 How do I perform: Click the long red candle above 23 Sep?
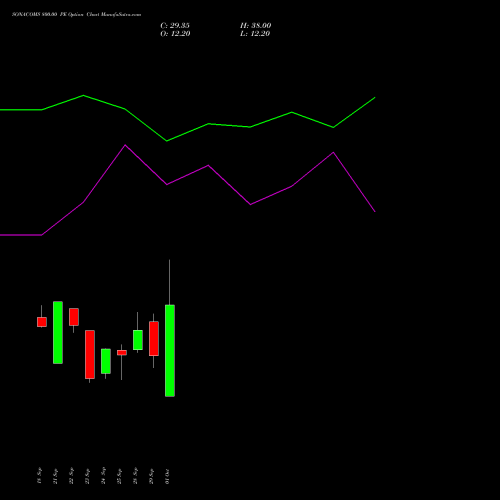click(90, 354)
